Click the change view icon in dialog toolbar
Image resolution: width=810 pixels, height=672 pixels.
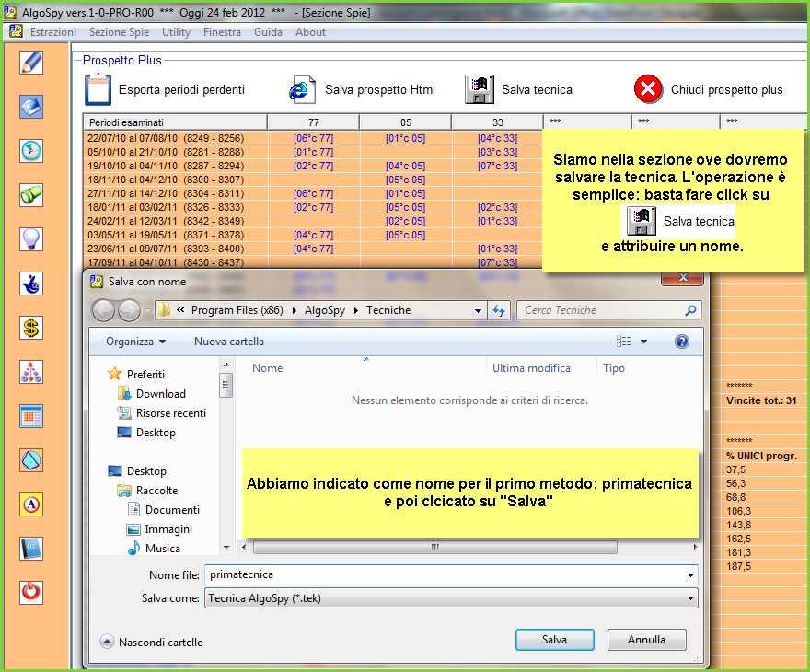click(623, 342)
